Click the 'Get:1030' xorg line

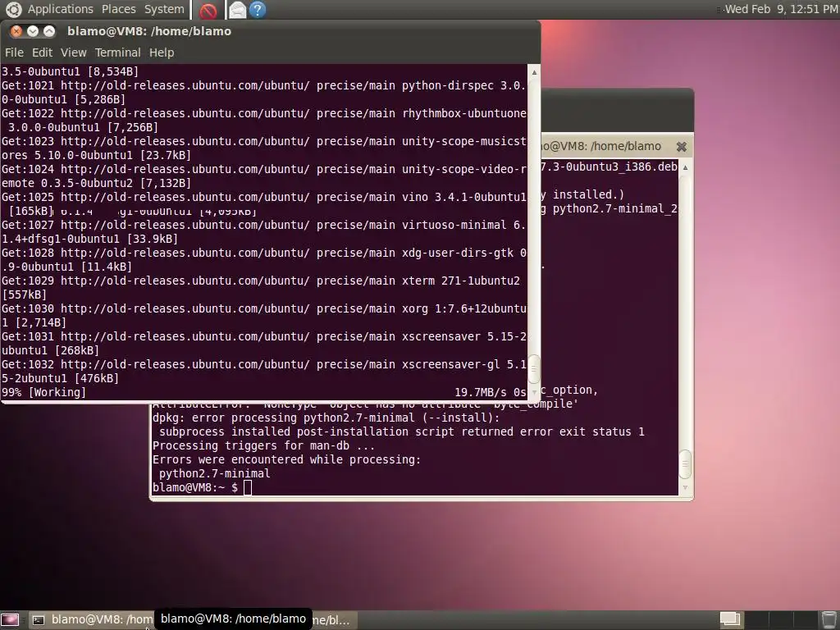click(263, 308)
